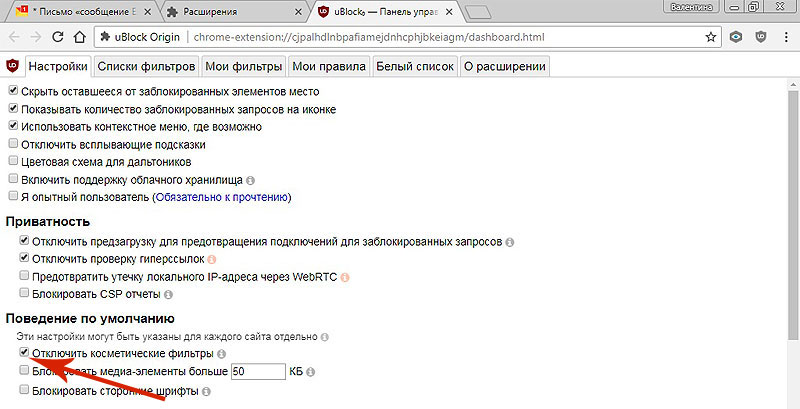The width and height of the screenshot is (800, 409).
Task: Click the Валентина profile button
Action: 692,7
